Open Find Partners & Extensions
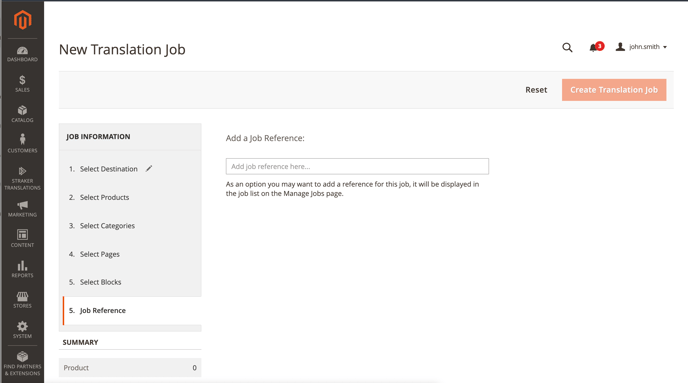Image resolution: width=688 pixels, height=383 pixels. 22,364
